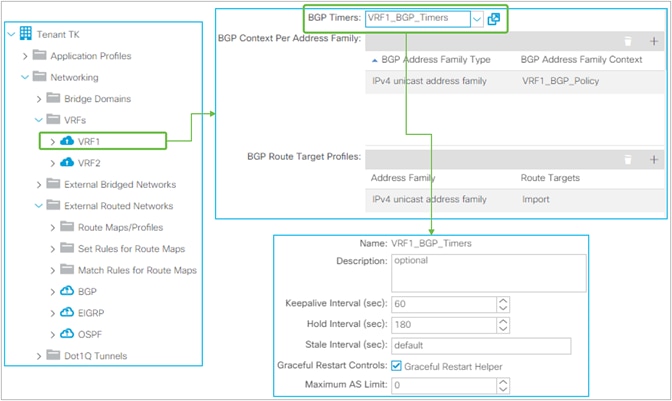
Task: Expand the VRF2 node
Action: pyautogui.click(x=52, y=163)
